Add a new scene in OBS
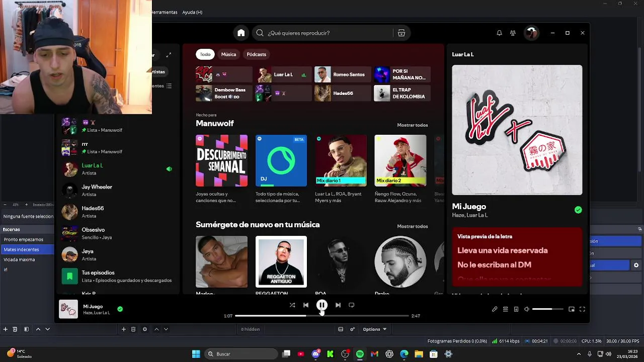Screen dimensions: 644x362 (x=5, y=329)
